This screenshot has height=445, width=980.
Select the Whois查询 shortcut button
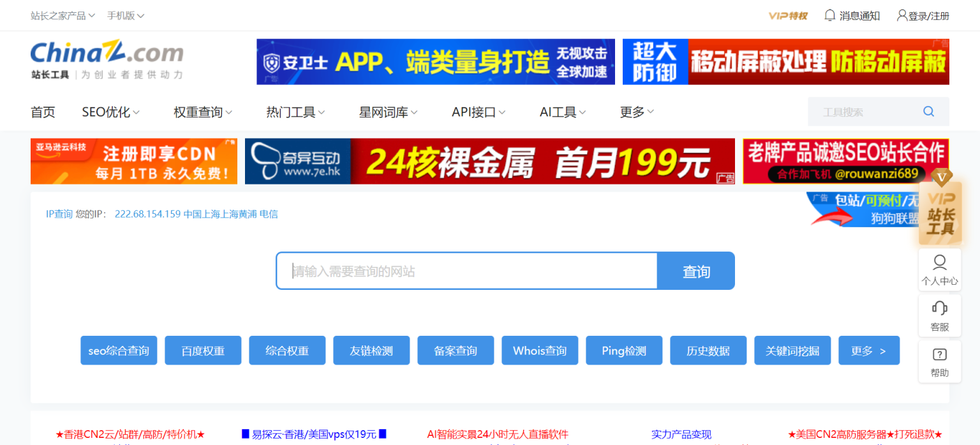click(539, 350)
